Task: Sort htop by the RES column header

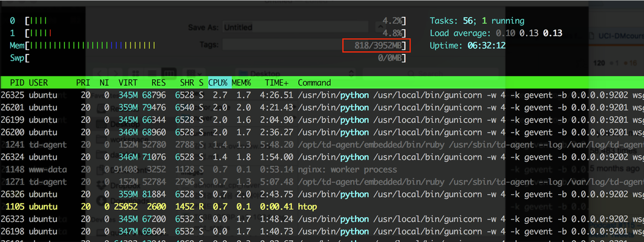Action: pos(158,83)
